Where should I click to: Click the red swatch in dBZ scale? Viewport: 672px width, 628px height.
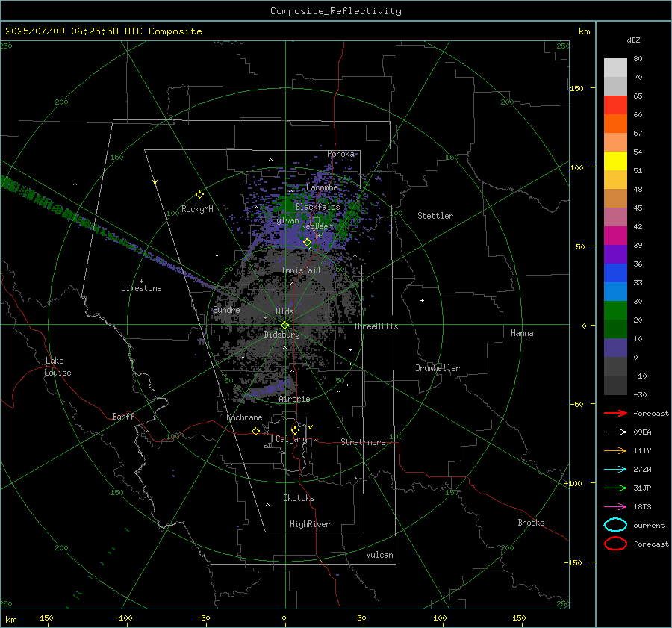click(615, 105)
